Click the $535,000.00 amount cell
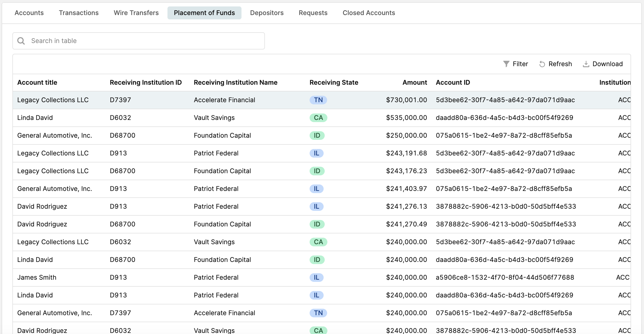The height and width of the screenshot is (334, 644). tap(406, 118)
